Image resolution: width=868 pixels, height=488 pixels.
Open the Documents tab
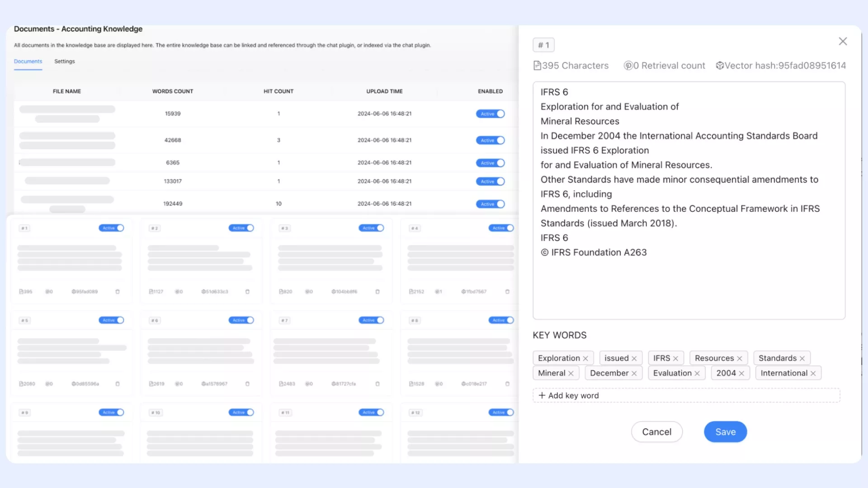[28, 61]
